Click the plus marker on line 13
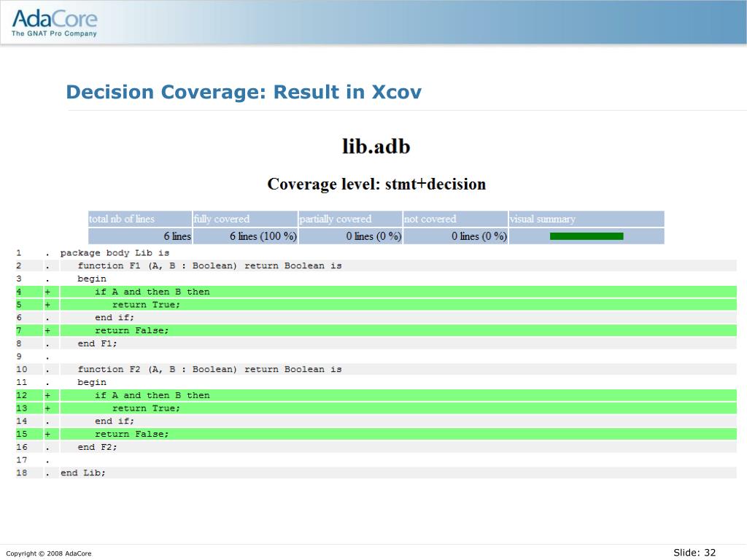 tap(47, 408)
